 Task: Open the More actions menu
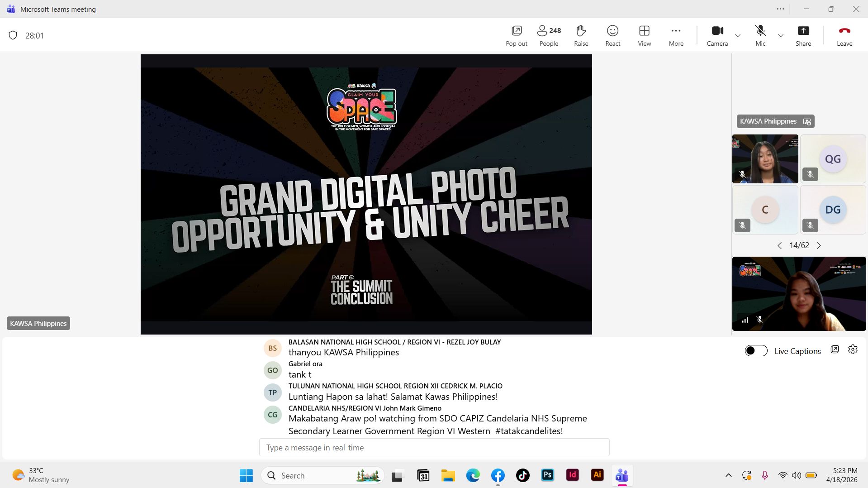676,35
